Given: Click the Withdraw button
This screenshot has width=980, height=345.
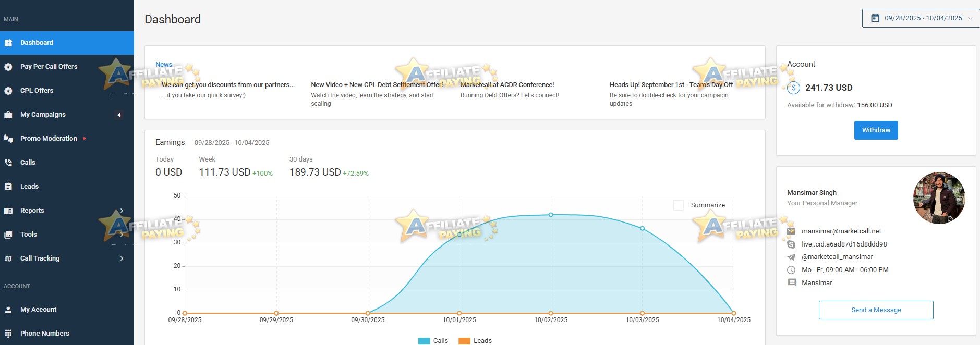Looking at the screenshot, I should (876, 130).
